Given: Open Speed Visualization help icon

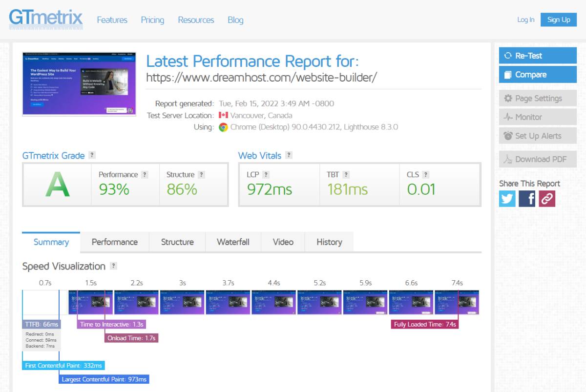Looking at the screenshot, I should [x=113, y=266].
